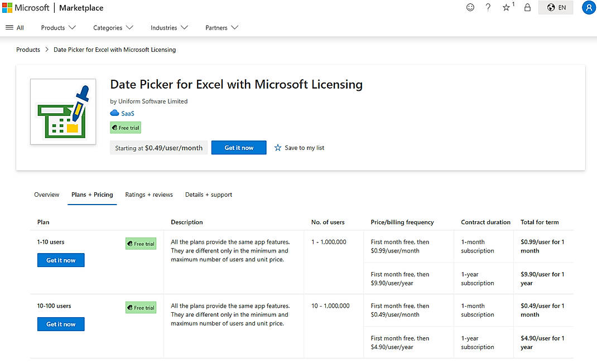597x364 pixels.
Task: Open the Details + support tab
Action: 209,195
